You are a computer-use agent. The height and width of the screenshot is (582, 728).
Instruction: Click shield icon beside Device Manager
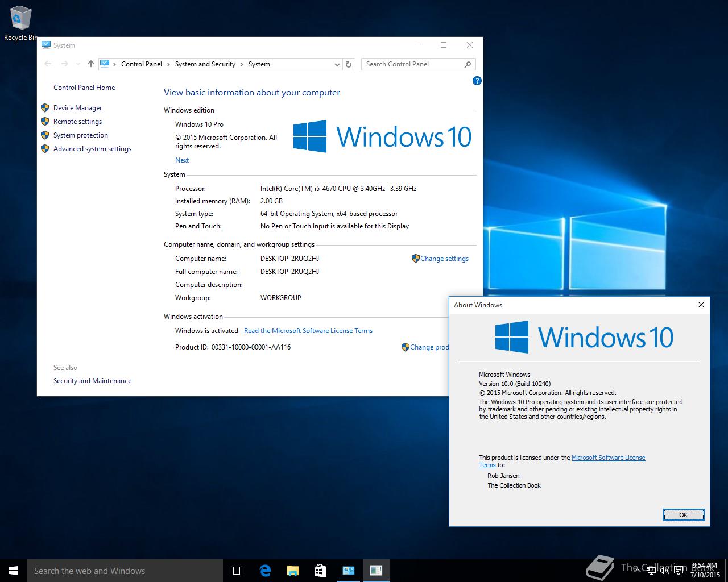click(45, 107)
